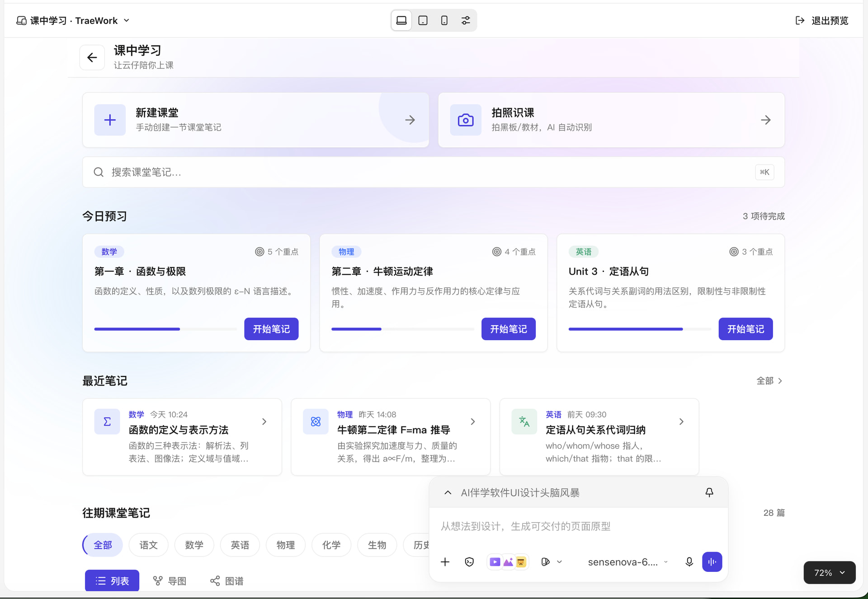Open the 课中学习 · TraeWork dropdown

(73, 20)
